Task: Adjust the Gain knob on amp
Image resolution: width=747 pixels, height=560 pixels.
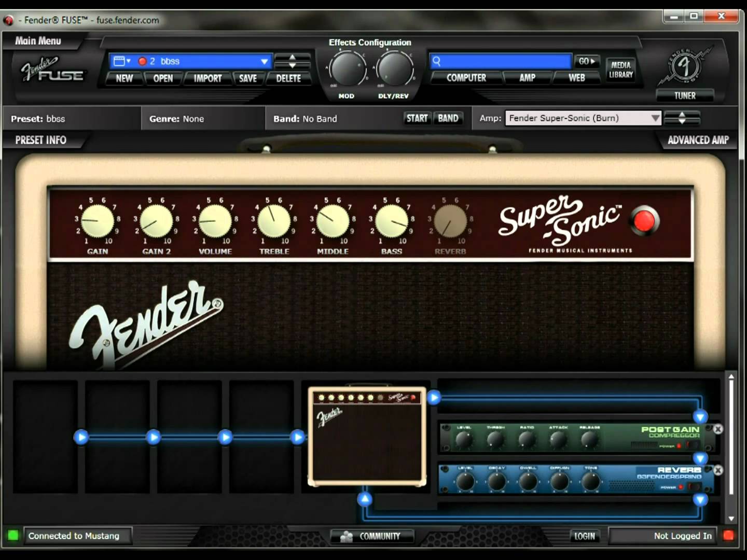Action: pyautogui.click(x=98, y=221)
